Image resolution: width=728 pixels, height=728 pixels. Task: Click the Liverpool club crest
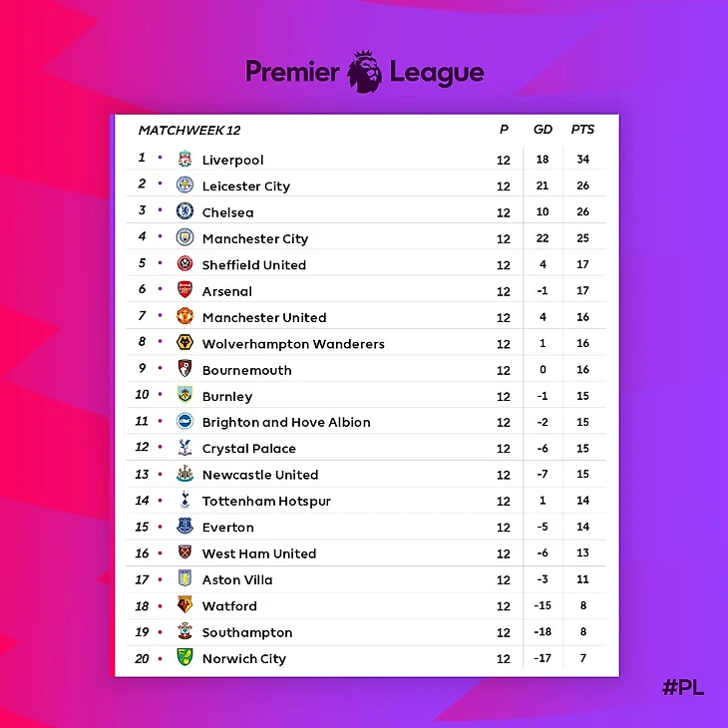click(184, 160)
